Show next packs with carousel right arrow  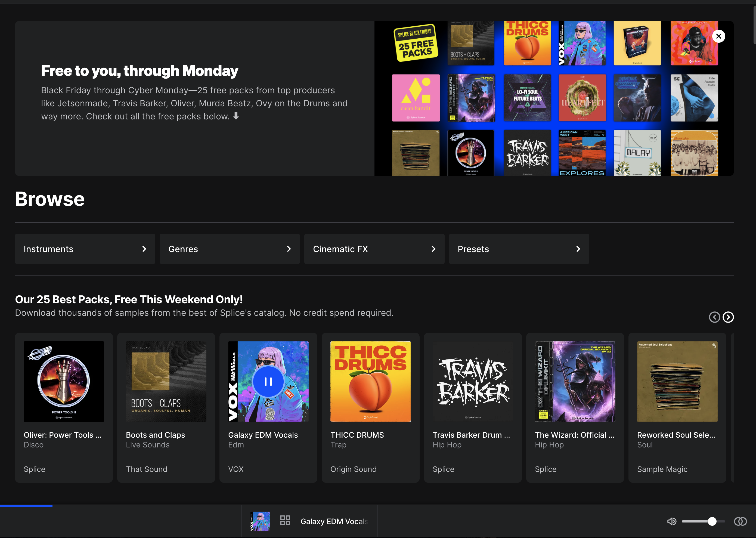[x=728, y=317]
